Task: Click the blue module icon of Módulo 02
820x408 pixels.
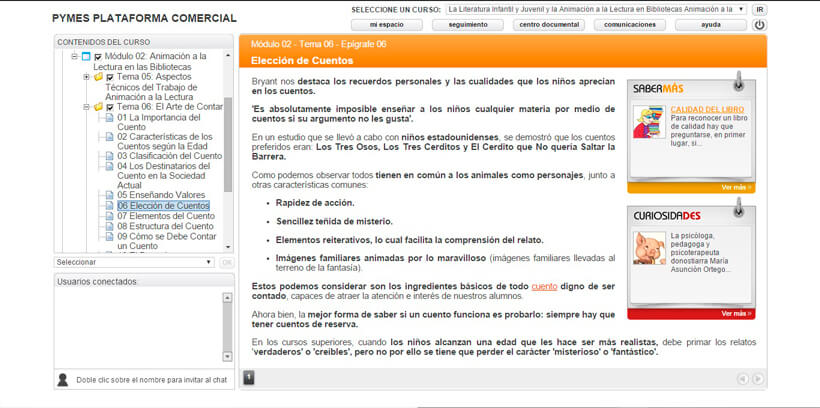Action: point(86,56)
